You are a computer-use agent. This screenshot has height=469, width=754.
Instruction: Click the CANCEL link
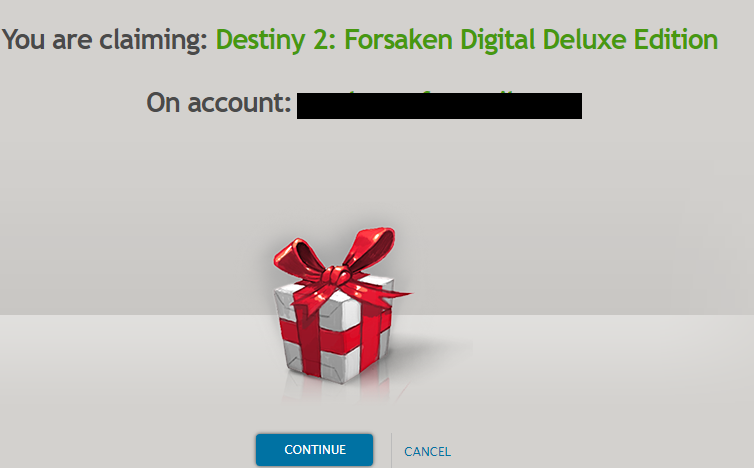[x=427, y=452]
